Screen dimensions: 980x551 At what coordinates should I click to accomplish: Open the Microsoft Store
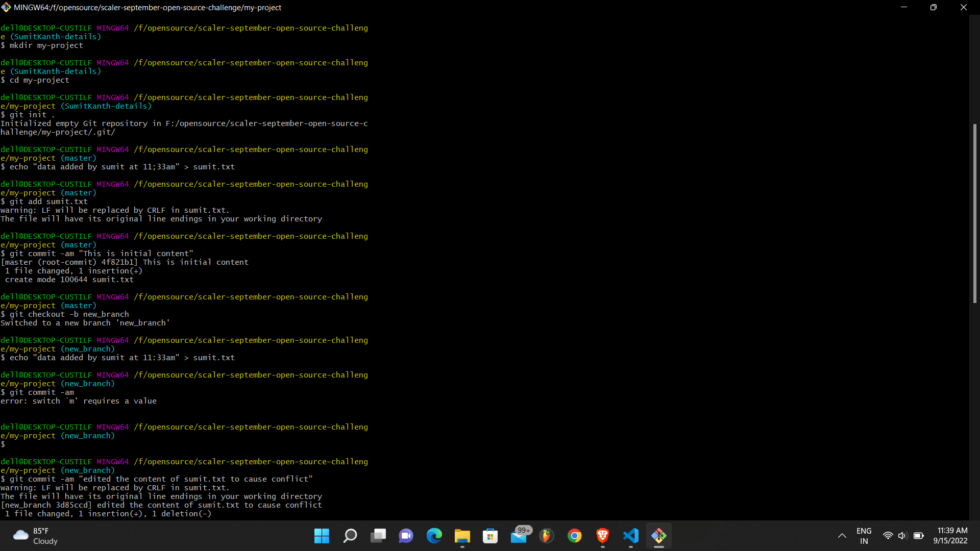point(491,536)
